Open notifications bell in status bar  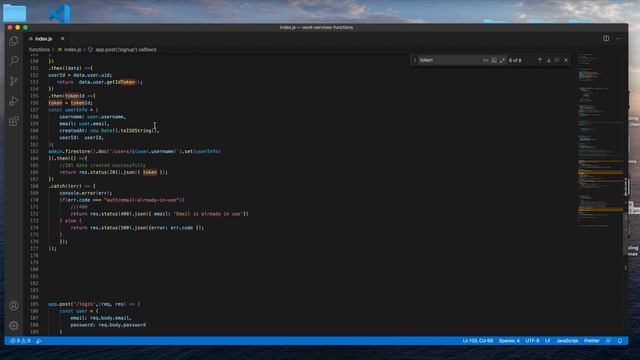coord(620,340)
